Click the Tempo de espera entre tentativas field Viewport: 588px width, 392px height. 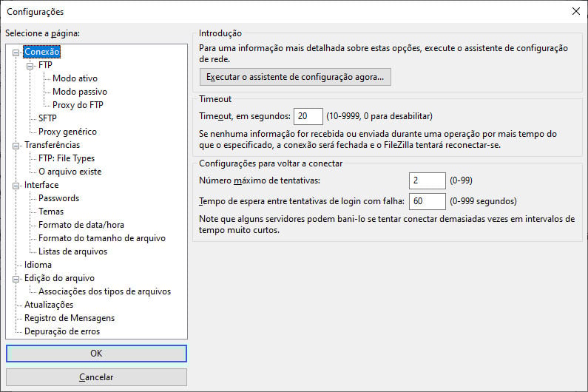(427, 201)
